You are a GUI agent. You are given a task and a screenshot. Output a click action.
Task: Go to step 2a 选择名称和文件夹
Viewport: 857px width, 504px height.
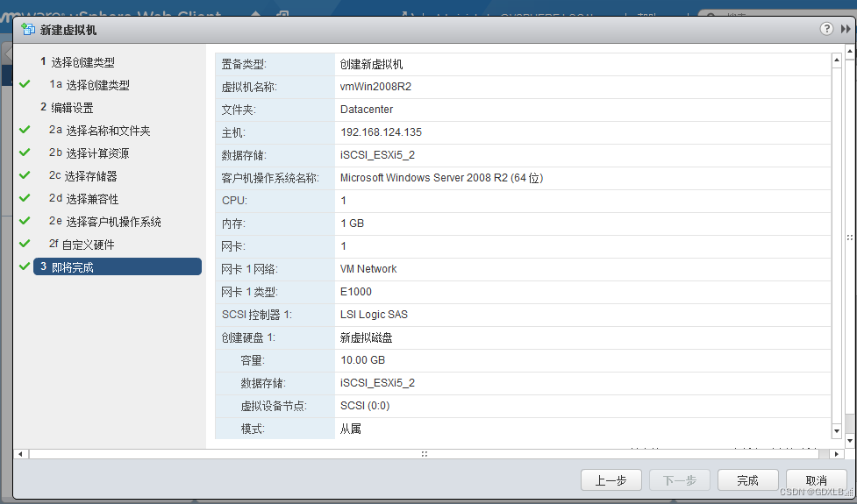coord(99,131)
